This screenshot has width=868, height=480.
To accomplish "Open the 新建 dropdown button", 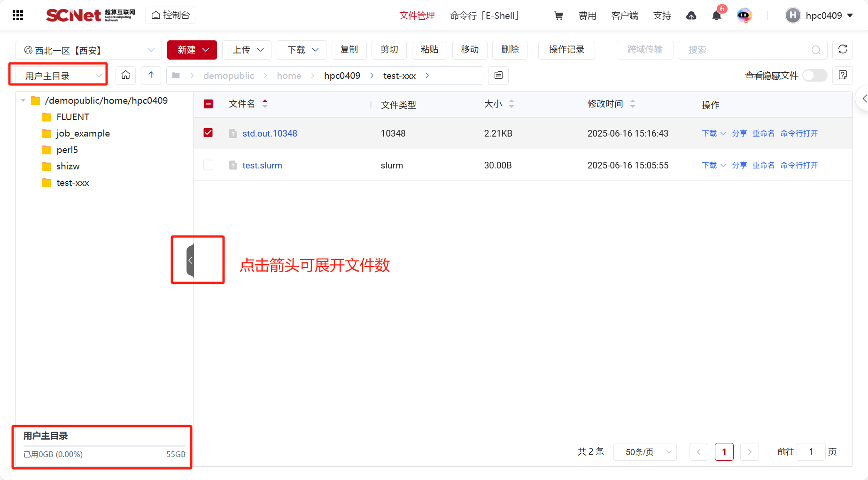I will click(x=192, y=50).
